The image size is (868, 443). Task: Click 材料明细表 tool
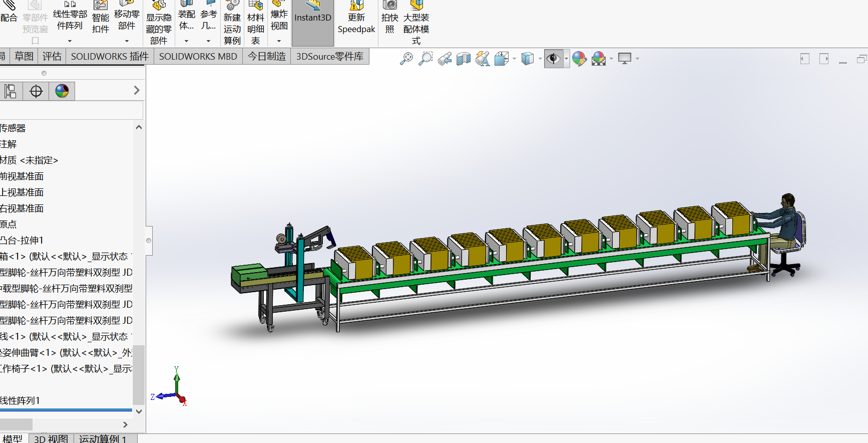[256, 23]
